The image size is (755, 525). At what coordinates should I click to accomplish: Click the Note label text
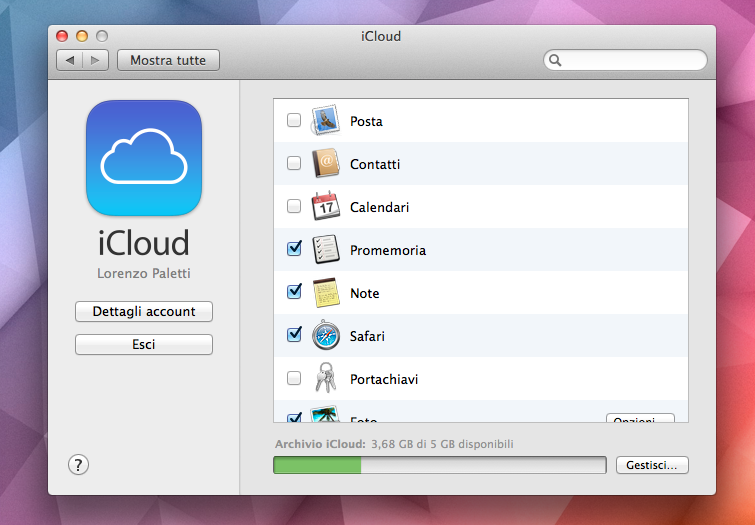point(364,293)
